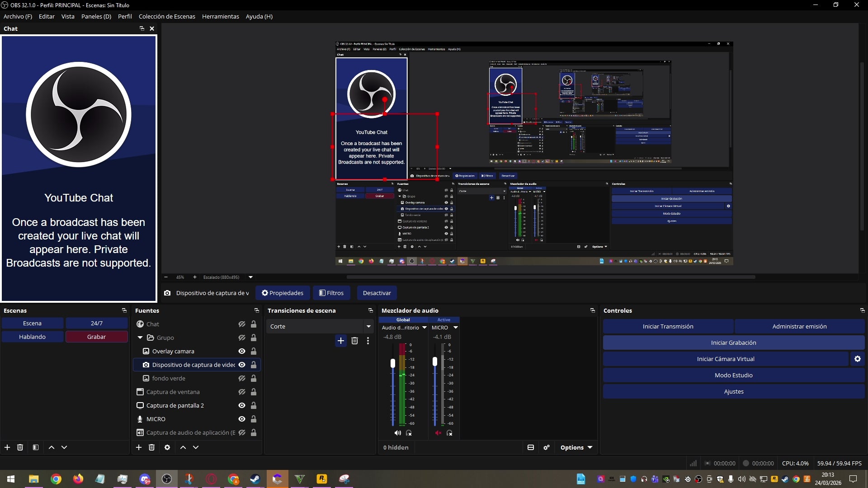Toggle lock on Overlay camara source
This screenshot has width=868, height=488.
254,351
